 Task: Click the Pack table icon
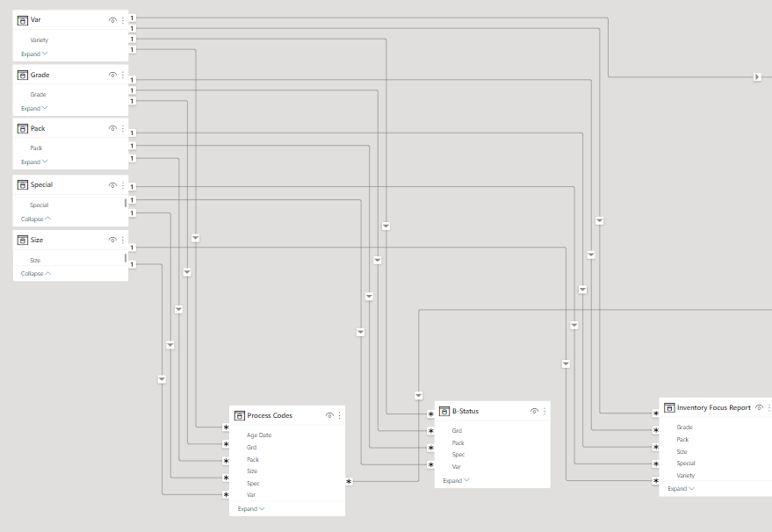tap(22, 128)
